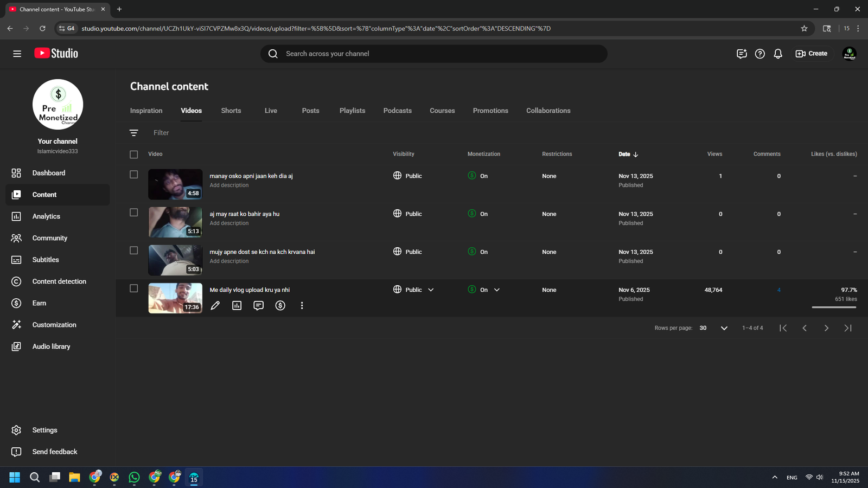The image size is (868, 488).
Task: Open Analytics in the left sidebar
Action: point(46,216)
